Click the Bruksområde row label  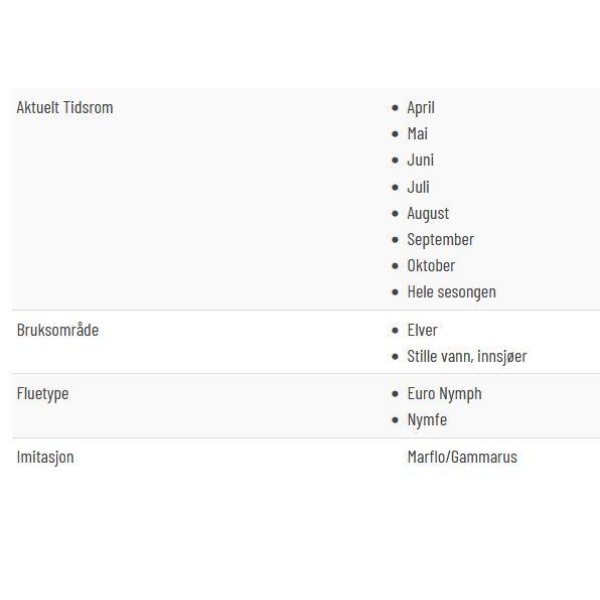coord(58,330)
